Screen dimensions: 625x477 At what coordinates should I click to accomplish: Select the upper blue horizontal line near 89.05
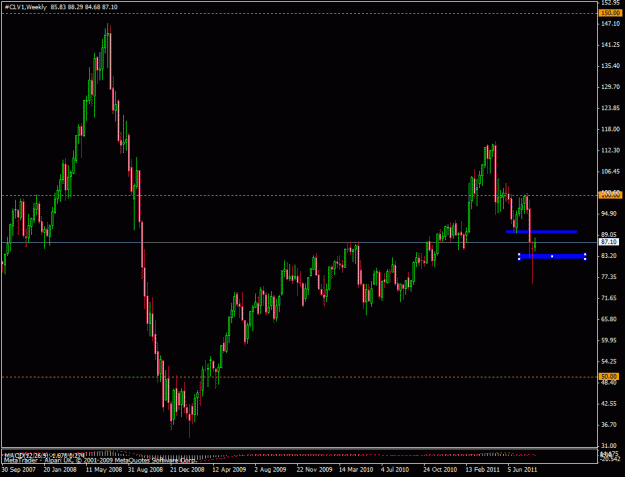[x=541, y=232]
